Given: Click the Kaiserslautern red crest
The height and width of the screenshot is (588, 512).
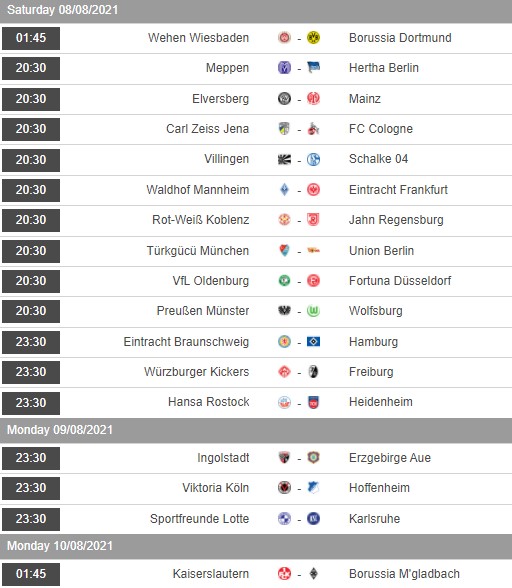Looking at the screenshot, I should 284,573.
